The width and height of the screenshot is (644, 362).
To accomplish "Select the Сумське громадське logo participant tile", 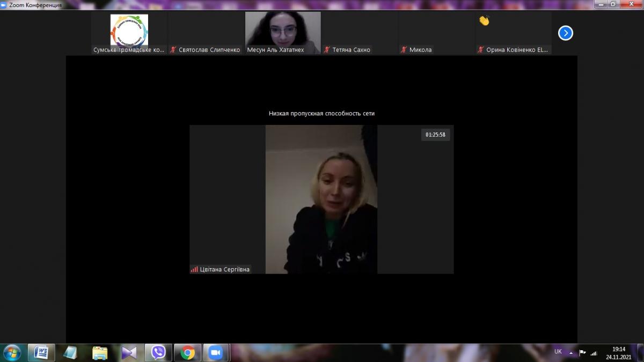I will [x=129, y=32].
